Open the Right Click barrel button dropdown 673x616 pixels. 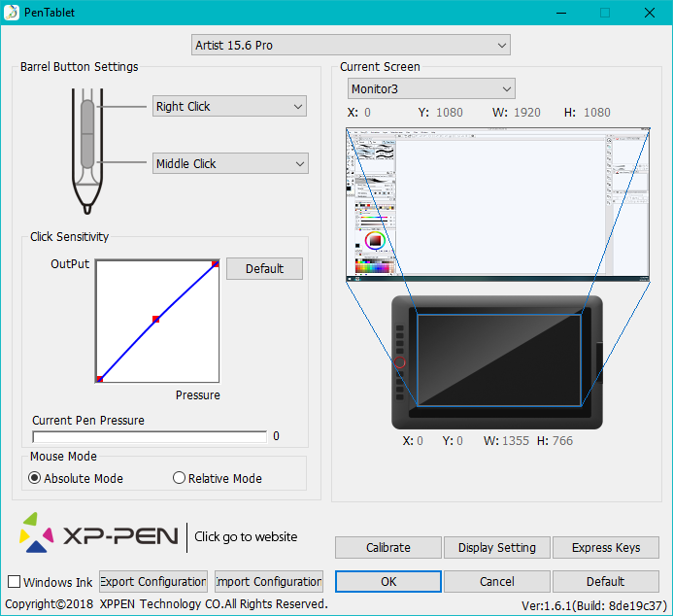coord(229,106)
